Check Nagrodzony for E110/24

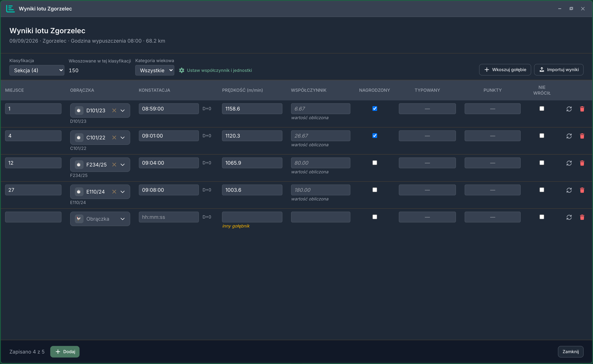(x=375, y=190)
